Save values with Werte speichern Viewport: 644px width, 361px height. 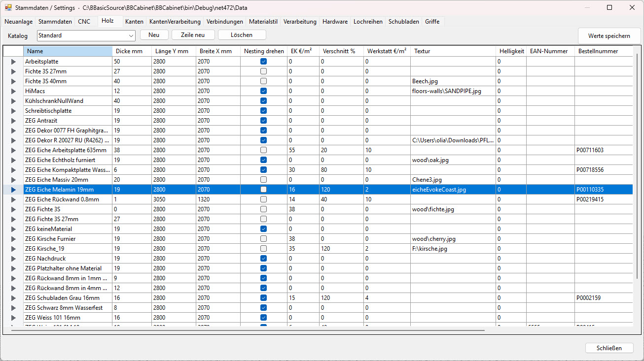(x=609, y=36)
